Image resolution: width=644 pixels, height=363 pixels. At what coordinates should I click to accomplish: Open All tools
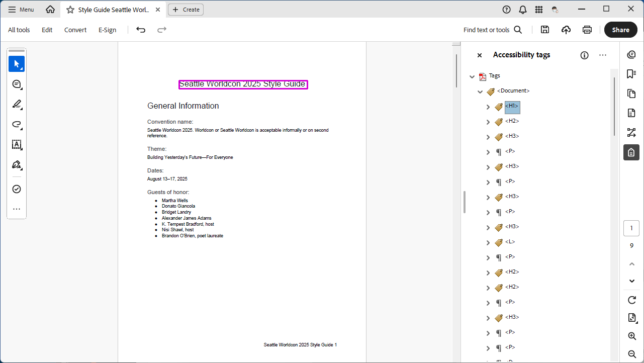pos(19,30)
